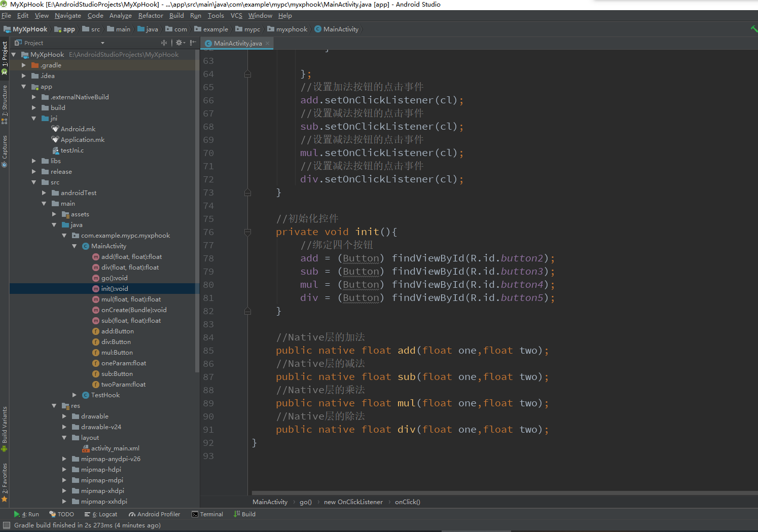The width and height of the screenshot is (758, 532).
Task: Click new OnClickListener in the breadcrumb
Action: point(353,502)
